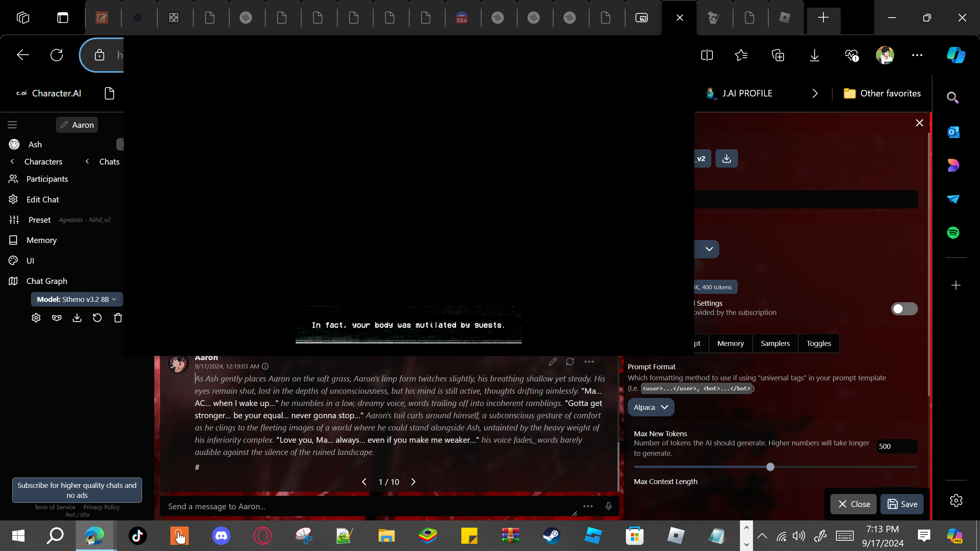The height and width of the screenshot is (551, 980).
Task: Open Discord from the taskbar
Action: click(221, 535)
